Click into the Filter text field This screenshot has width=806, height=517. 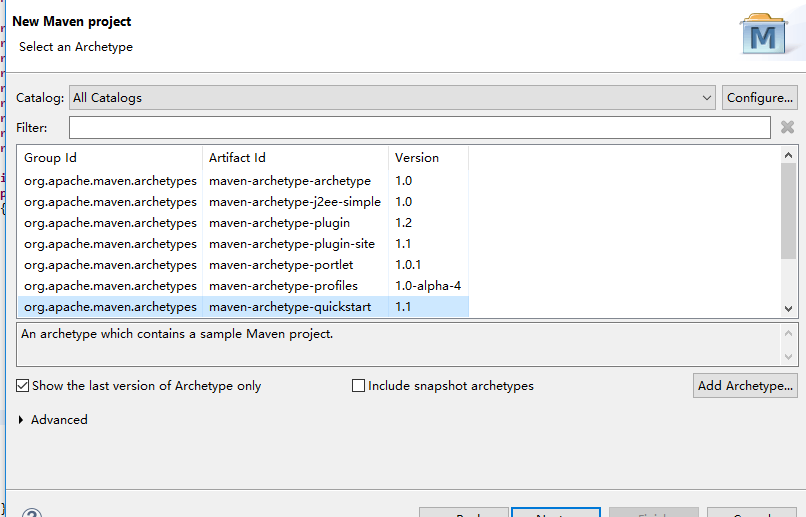tap(419, 127)
